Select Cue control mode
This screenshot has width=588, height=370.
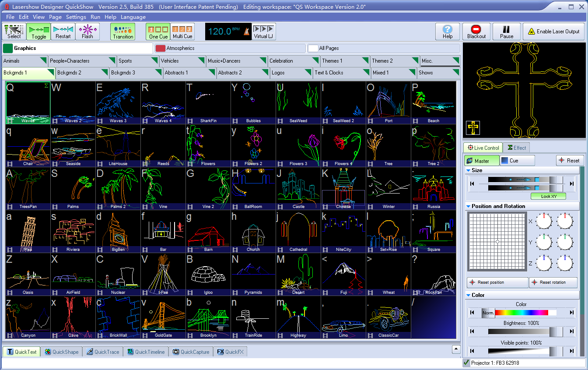[x=518, y=161]
